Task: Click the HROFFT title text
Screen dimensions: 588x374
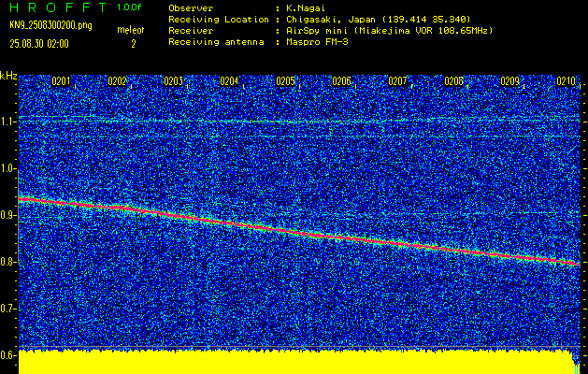Action: 58,7
